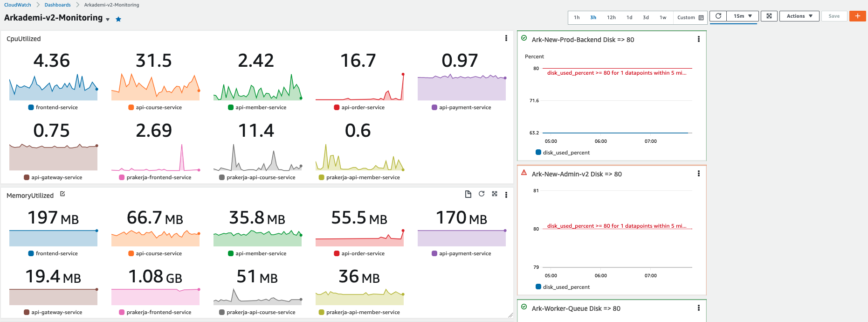Image resolution: width=868 pixels, height=322 pixels.
Task: Maximize the MemoryUtilized widget
Action: [495, 194]
